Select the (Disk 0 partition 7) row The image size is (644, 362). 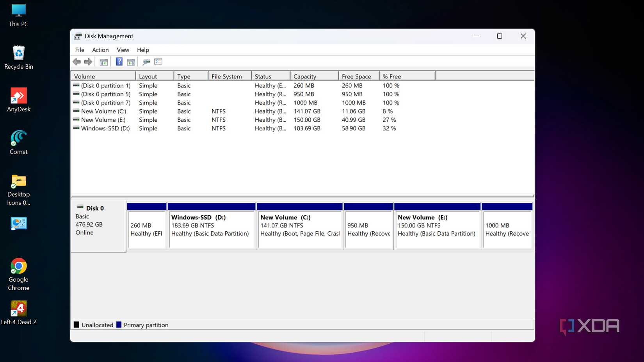[302, 103]
